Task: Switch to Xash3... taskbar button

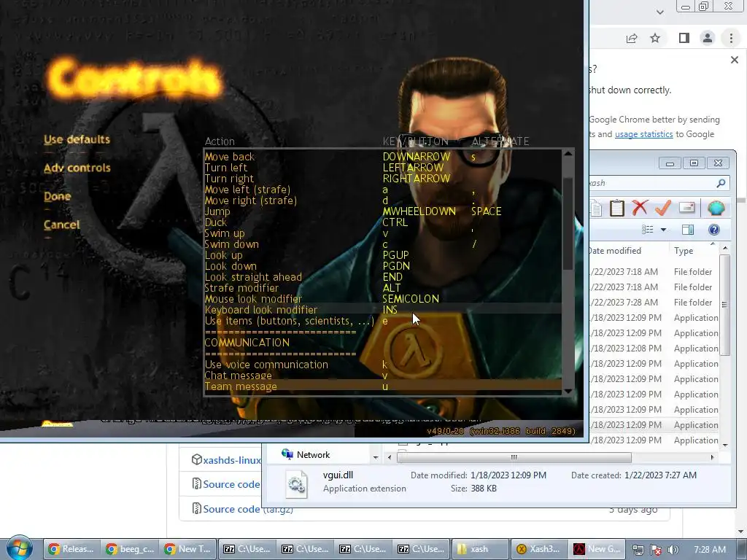Action: (539, 549)
